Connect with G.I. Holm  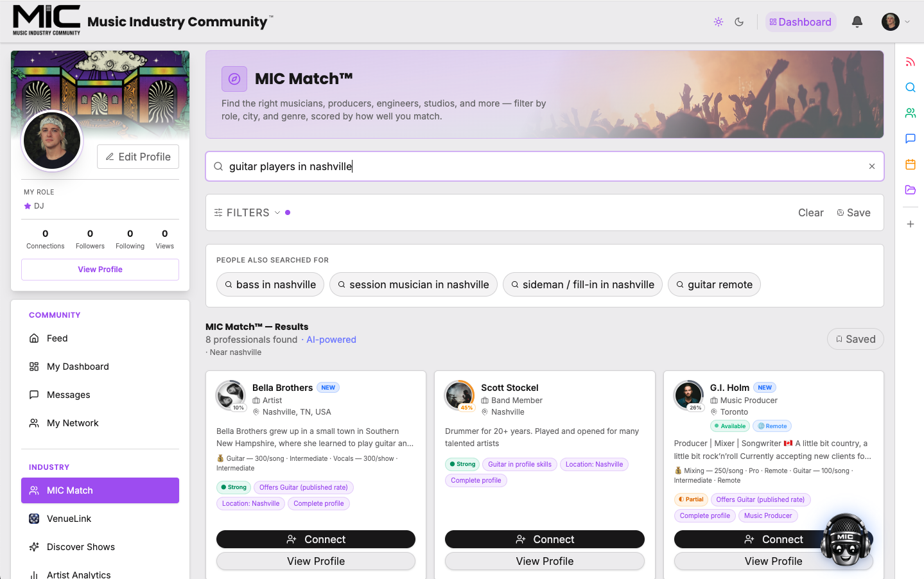pos(773,539)
